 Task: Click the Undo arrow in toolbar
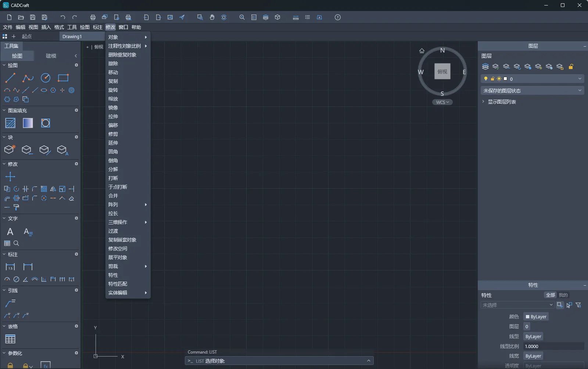(62, 17)
